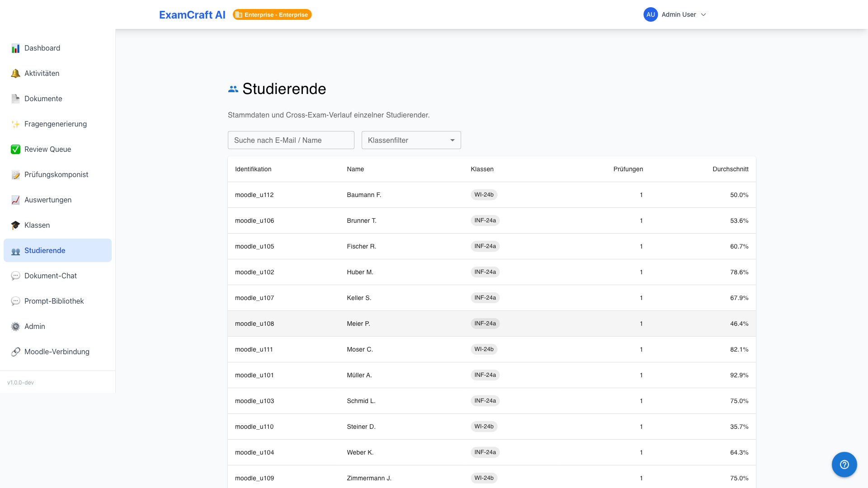Click the Fragengenerierung sparkle icon
This screenshot has height=488, width=868.
pyautogui.click(x=15, y=124)
